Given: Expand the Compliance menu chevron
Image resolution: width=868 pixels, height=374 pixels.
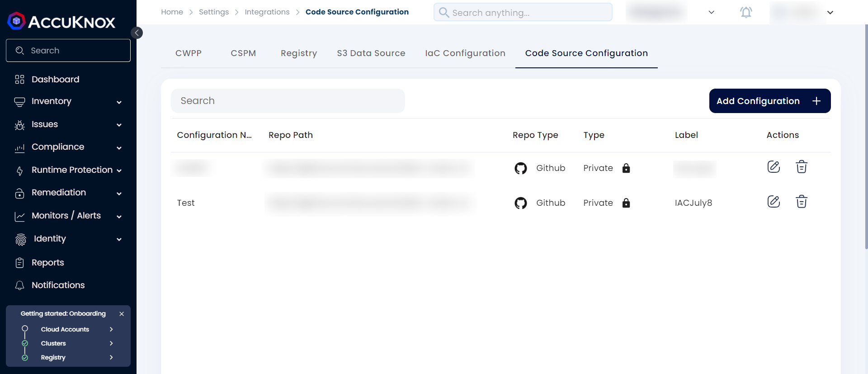Looking at the screenshot, I should click(119, 148).
